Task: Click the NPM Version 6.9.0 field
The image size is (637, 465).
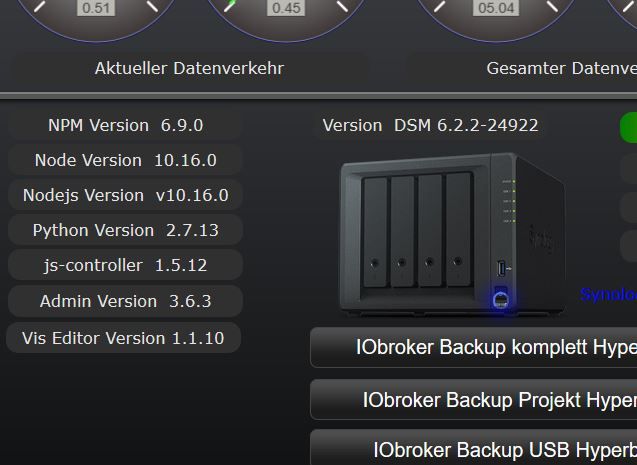Action: click(x=125, y=125)
